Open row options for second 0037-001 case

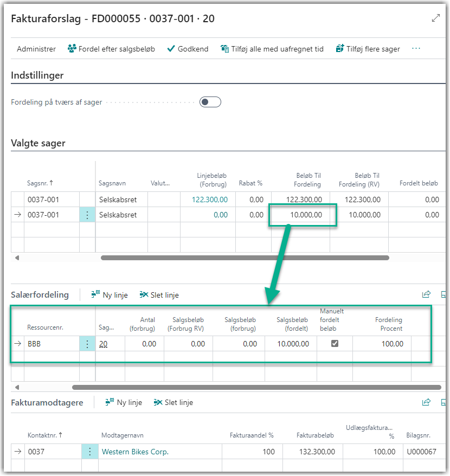[x=87, y=215]
